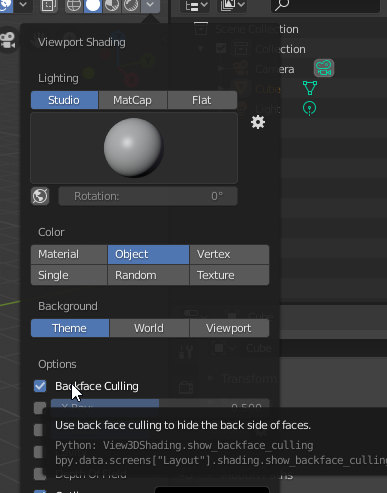387x493 pixels.
Task: Uncheck Backface Culling checkbox
Action: click(x=40, y=386)
